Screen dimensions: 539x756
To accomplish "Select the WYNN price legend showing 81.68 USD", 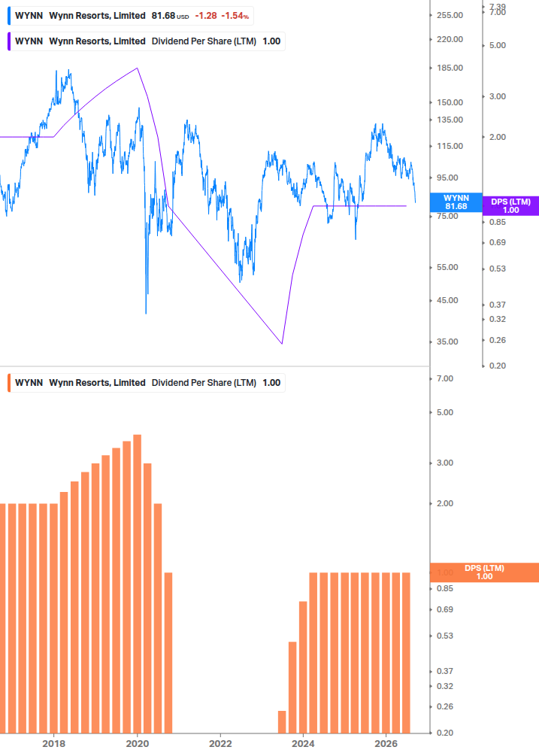I will pos(131,16).
